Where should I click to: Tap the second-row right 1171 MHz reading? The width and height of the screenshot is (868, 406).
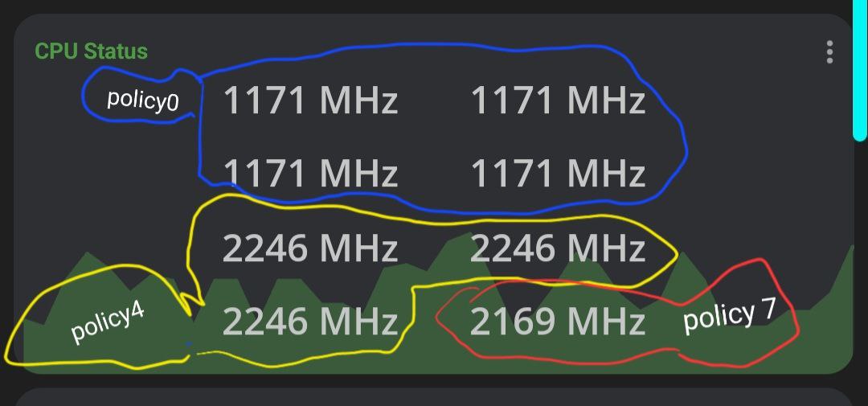click(x=558, y=172)
